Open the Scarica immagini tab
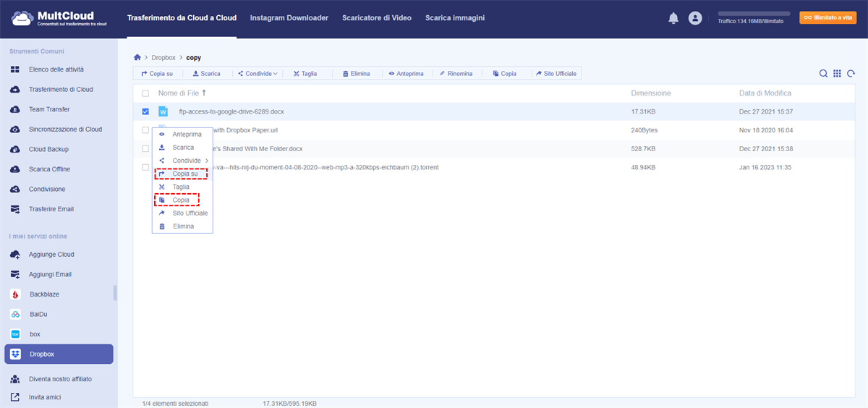The width and height of the screenshot is (868, 408). click(455, 18)
